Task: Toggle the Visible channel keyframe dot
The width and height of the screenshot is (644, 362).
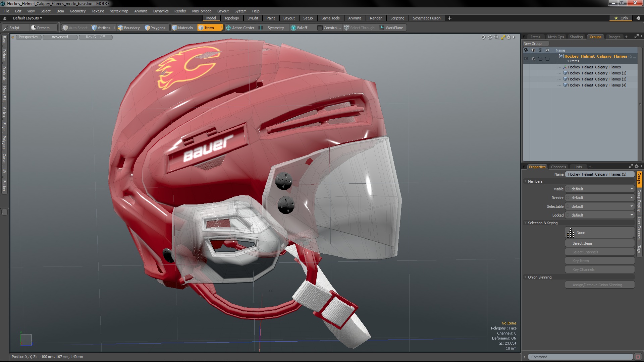Action: point(568,189)
